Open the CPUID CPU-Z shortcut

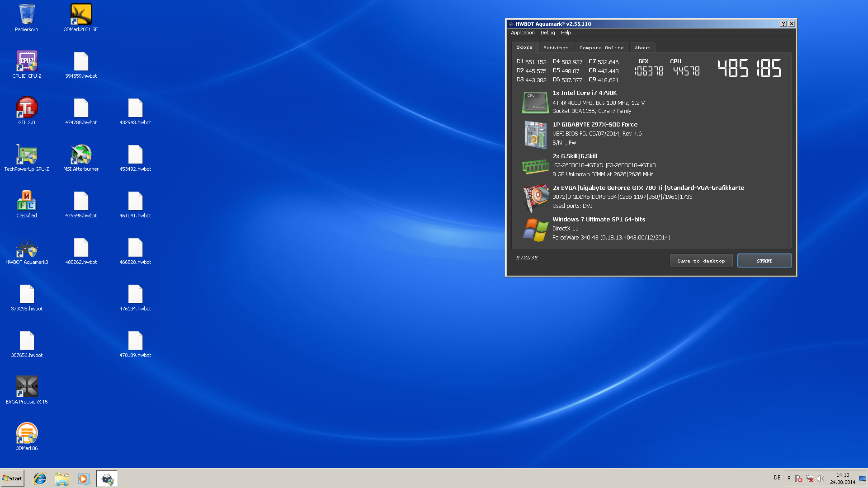27,65
